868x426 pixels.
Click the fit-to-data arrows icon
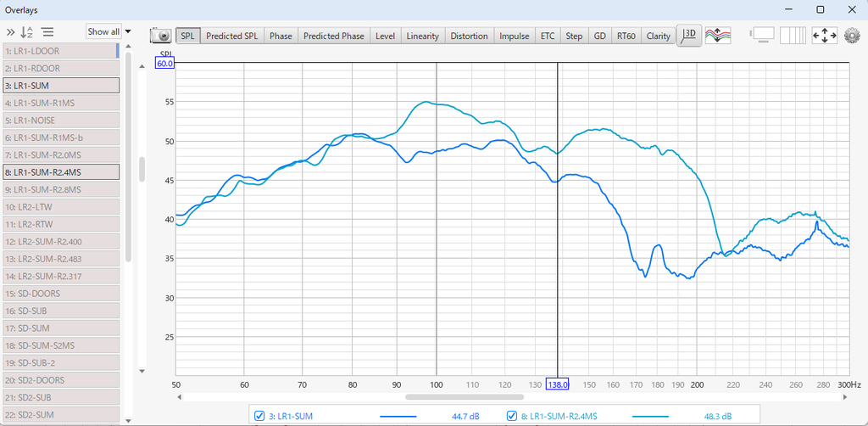[824, 36]
